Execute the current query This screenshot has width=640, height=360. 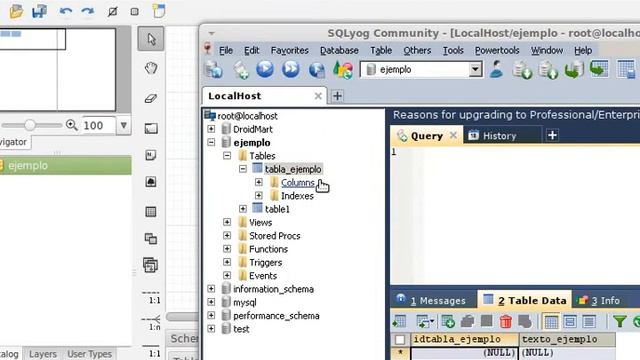tap(265, 69)
